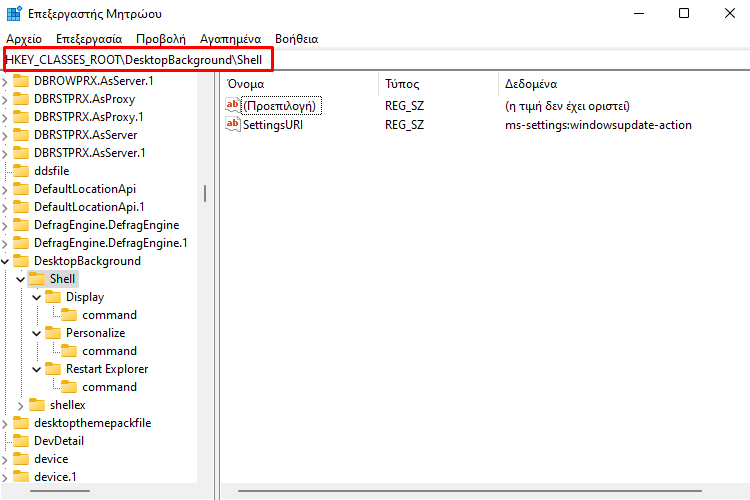
Task: Click the DBRSTPRX.AsProxy.1 folder icon
Action: (21, 117)
